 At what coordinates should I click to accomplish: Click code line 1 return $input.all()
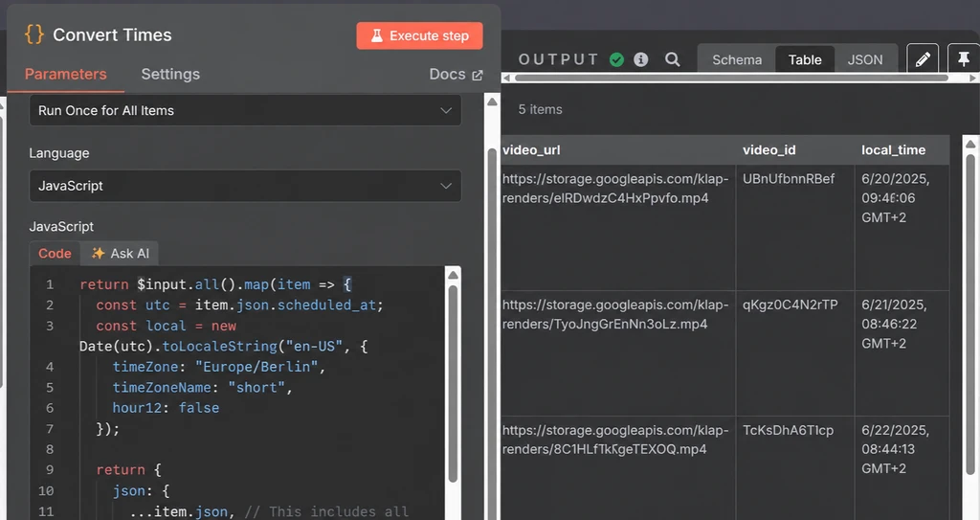(x=215, y=284)
